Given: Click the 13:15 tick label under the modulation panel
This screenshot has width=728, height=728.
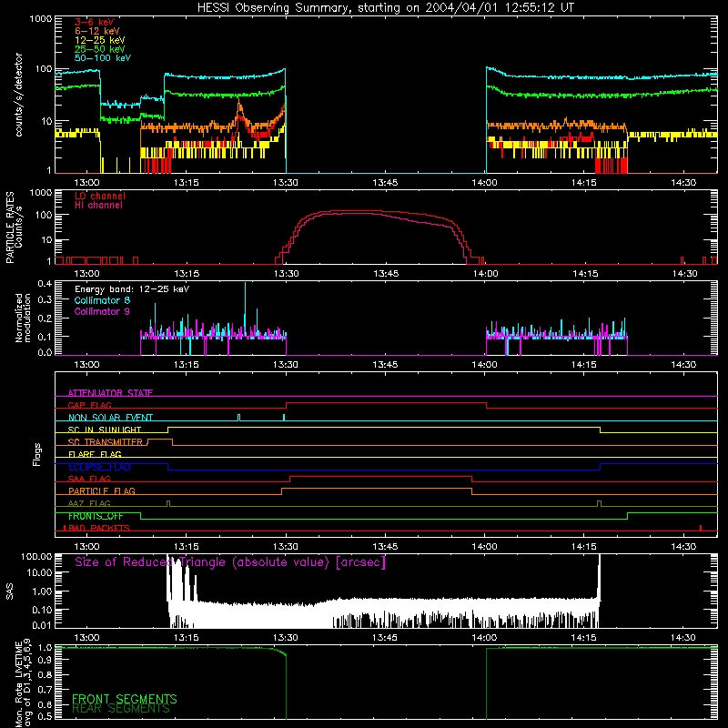Looking at the screenshot, I should (187, 365).
